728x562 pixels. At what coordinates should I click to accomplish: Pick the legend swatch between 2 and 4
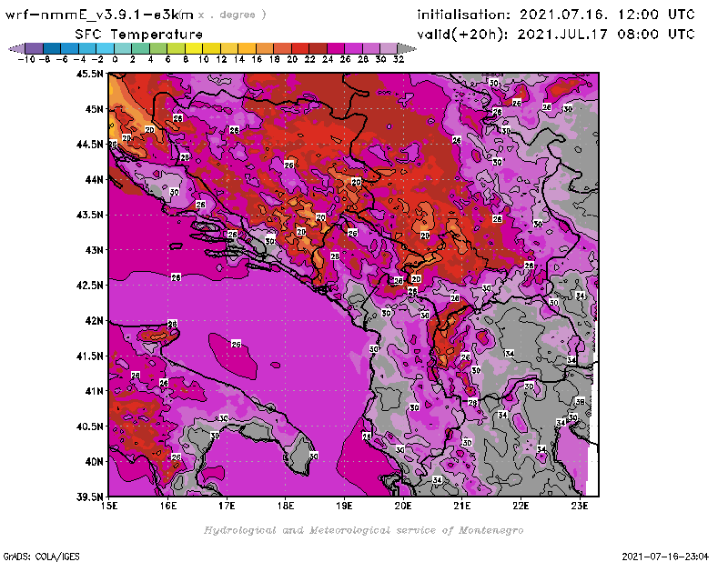140,48
